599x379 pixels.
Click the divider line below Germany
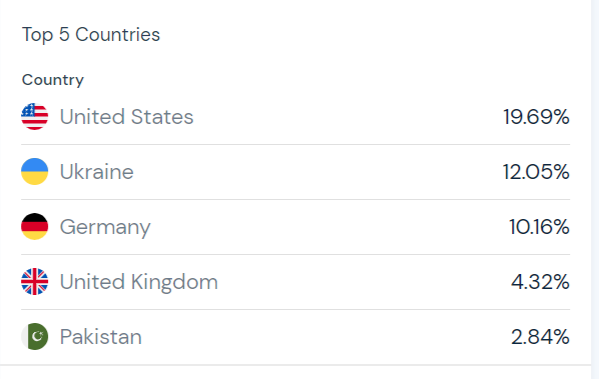[x=295, y=254]
